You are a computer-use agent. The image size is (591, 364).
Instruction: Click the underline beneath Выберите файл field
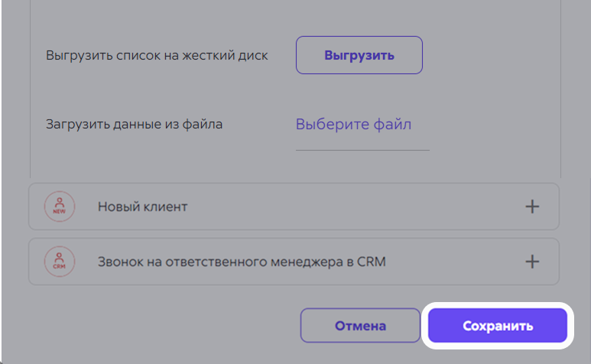[x=362, y=150]
